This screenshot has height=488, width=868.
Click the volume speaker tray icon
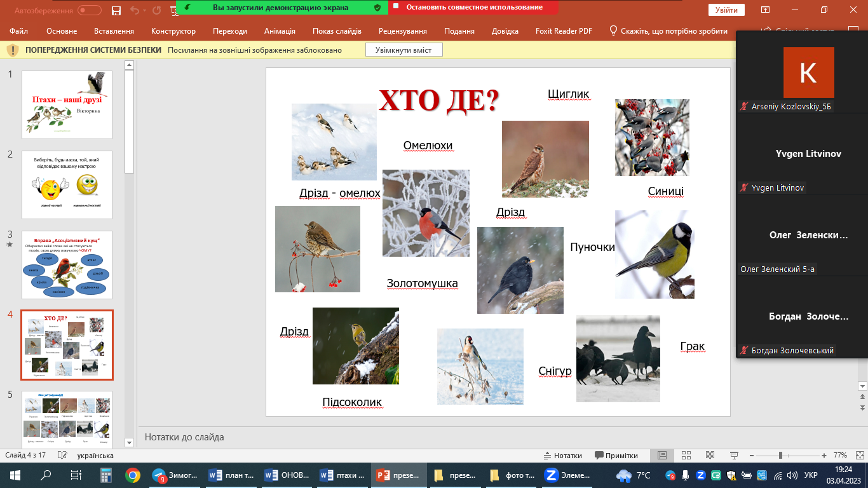[791, 475]
